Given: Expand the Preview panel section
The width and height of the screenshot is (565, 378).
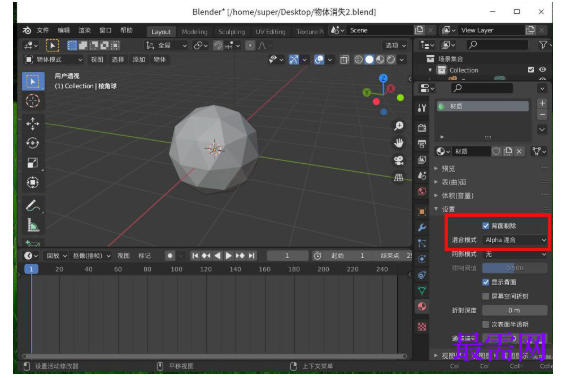Looking at the screenshot, I should (x=449, y=169).
